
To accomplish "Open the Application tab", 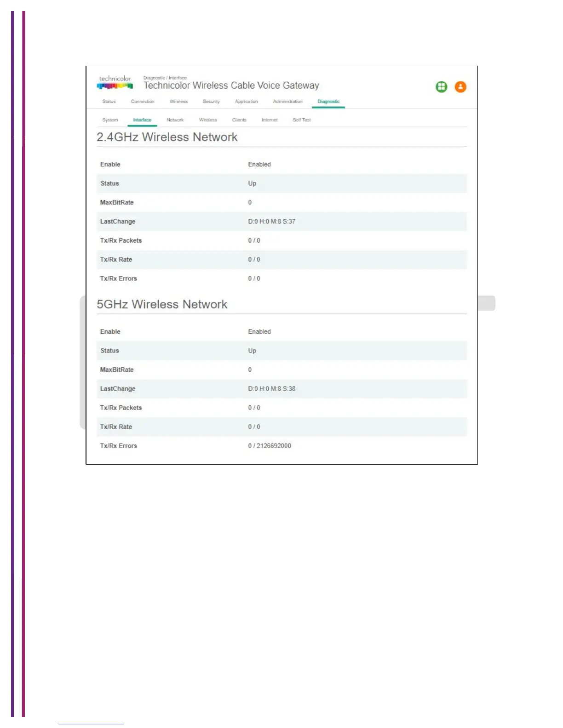I will pos(247,102).
